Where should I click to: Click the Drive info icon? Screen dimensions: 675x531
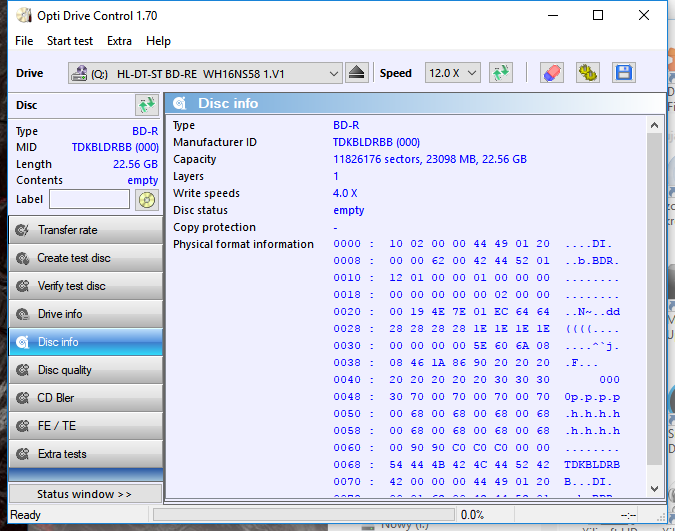pos(22,314)
